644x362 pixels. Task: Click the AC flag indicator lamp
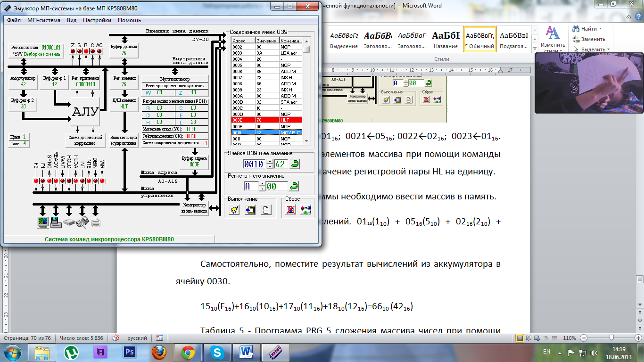[x=99, y=51]
